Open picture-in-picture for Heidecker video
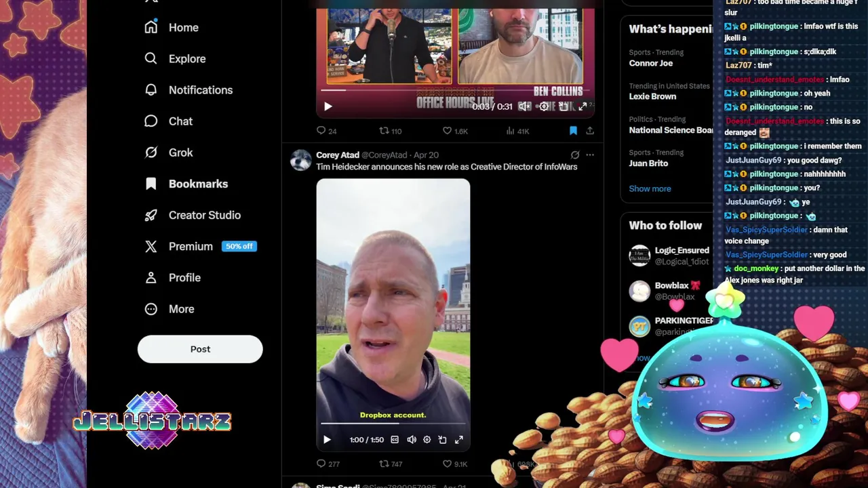The image size is (868, 488). click(x=442, y=440)
